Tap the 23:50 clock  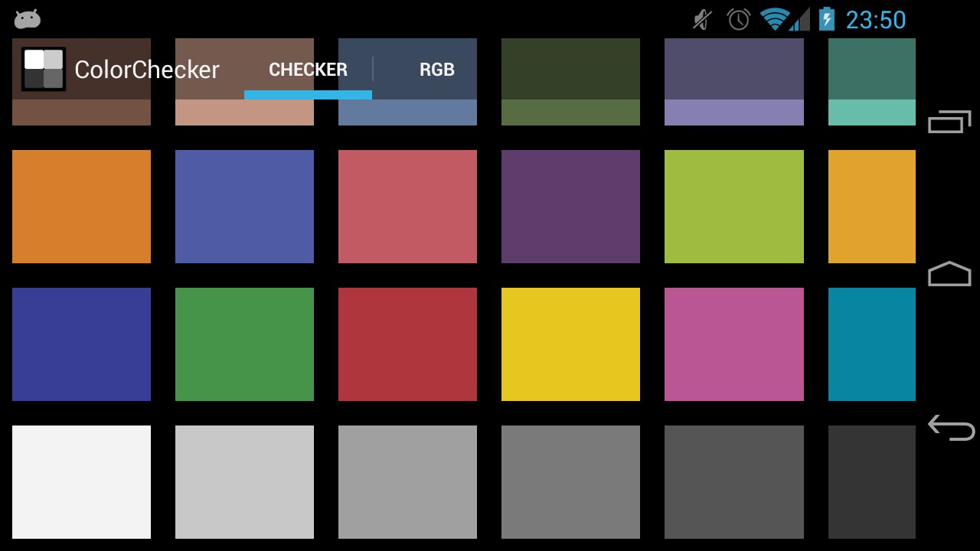[x=876, y=20]
